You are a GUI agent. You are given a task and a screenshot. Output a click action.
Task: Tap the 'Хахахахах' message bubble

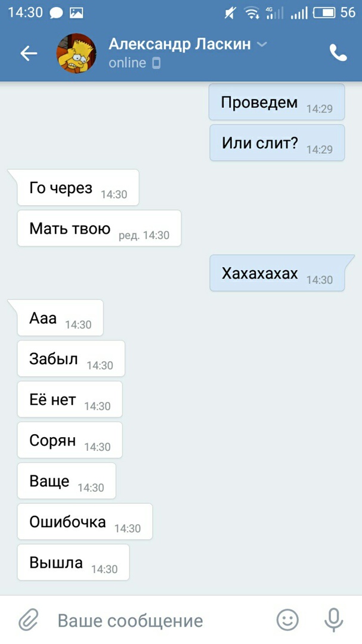pyautogui.click(x=277, y=273)
